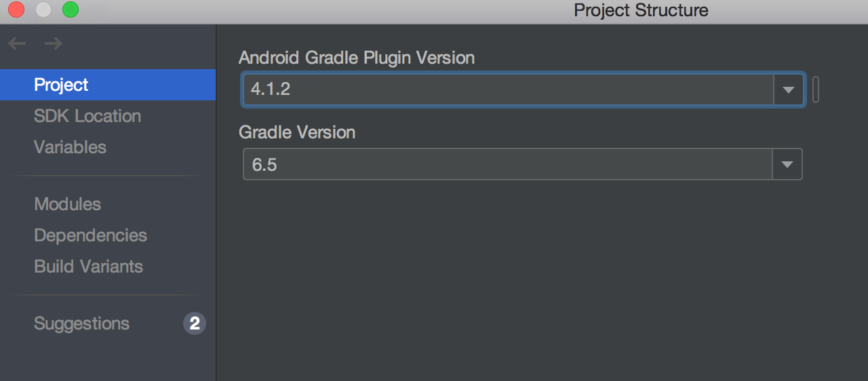Click the forward navigation arrow
The width and height of the screenshot is (868, 381).
click(53, 44)
